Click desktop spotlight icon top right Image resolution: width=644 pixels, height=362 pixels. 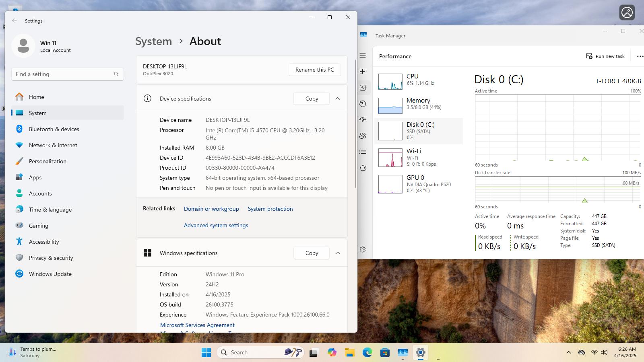[627, 12]
